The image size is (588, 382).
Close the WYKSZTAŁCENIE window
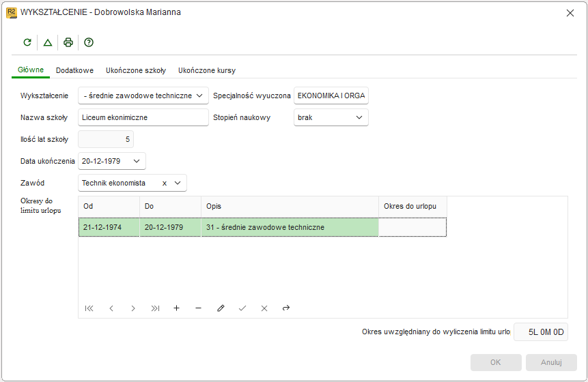pos(570,13)
